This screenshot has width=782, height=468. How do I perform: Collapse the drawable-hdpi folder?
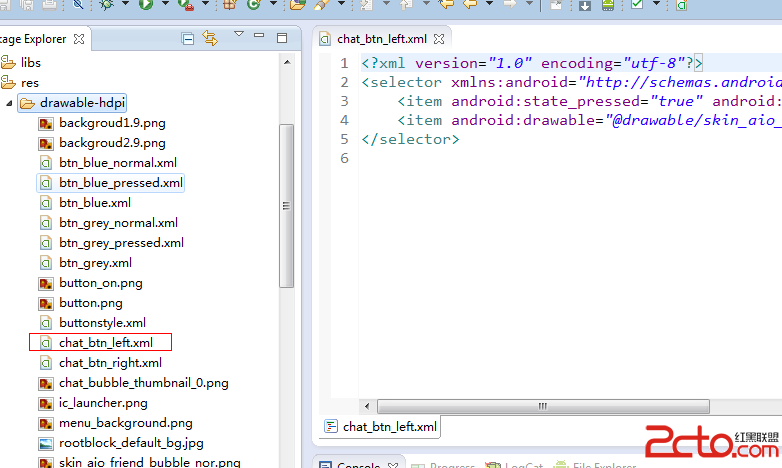[10, 103]
